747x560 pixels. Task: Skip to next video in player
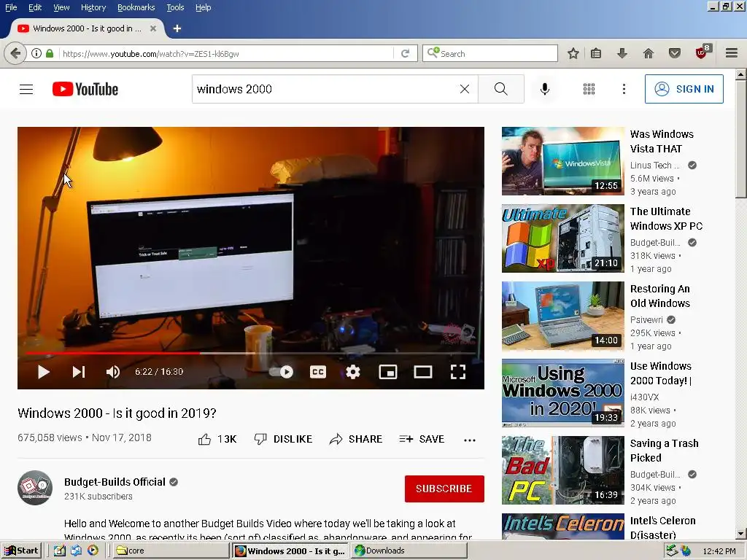coord(79,372)
